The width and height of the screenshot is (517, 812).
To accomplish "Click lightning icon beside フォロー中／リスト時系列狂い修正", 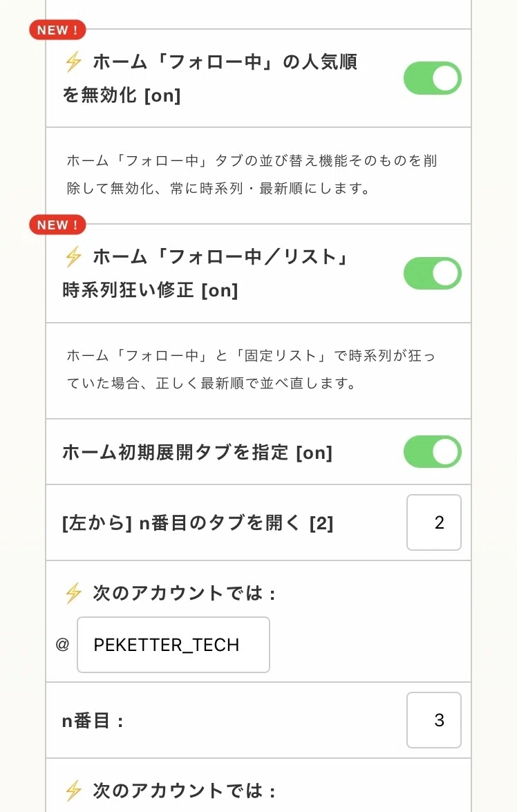I will coord(73,257).
